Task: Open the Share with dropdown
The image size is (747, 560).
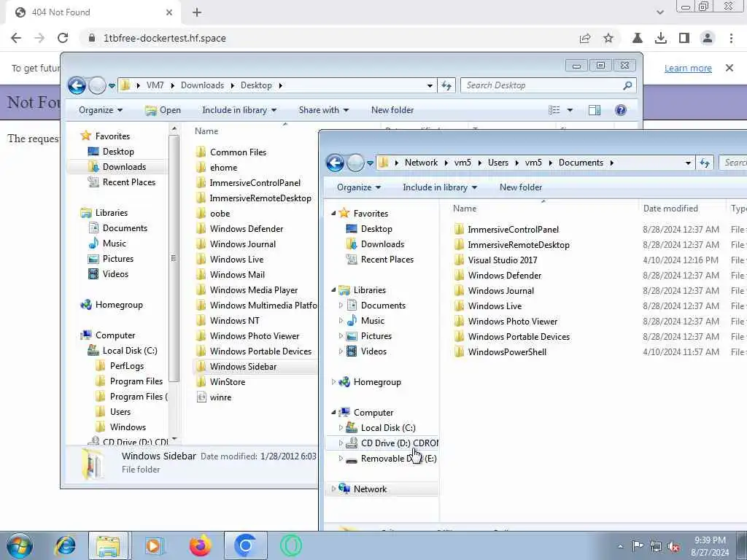Action: 323,110
